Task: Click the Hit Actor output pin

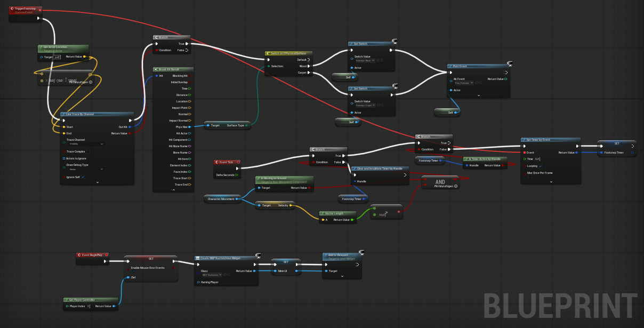Action: point(190,133)
